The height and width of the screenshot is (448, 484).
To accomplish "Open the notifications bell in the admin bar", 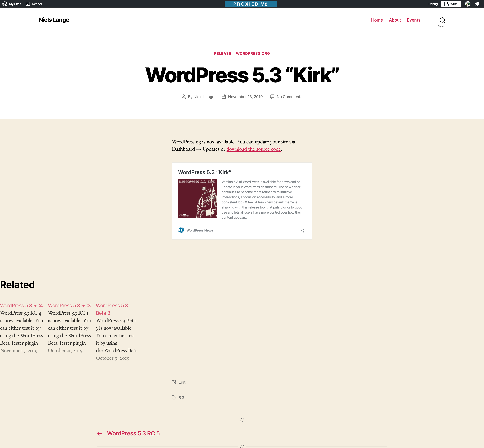I will click(477, 4).
